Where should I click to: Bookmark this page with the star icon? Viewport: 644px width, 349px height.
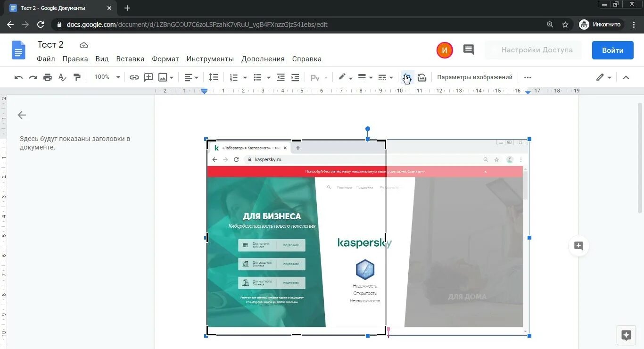click(565, 25)
